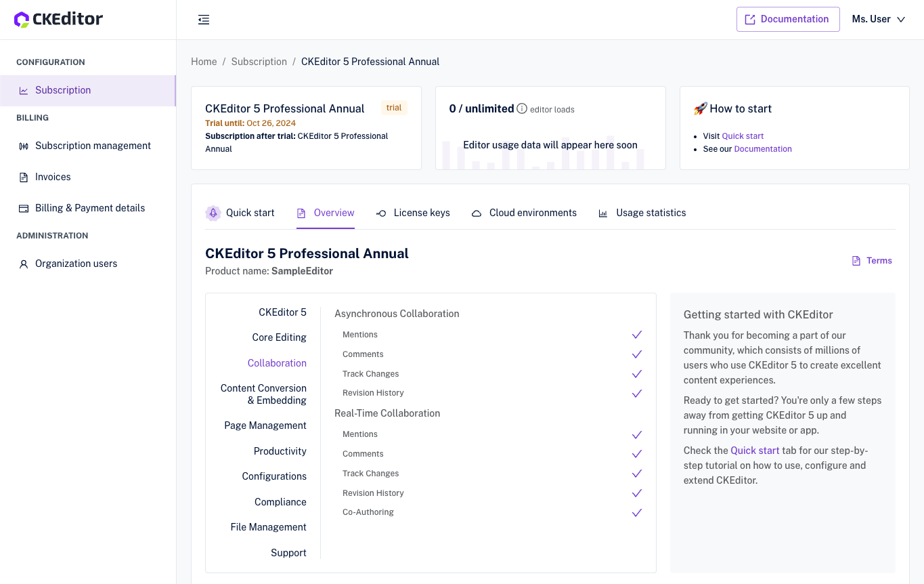The height and width of the screenshot is (584, 924).
Task: Click the Cloud environments cloud icon
Action: 477,213
